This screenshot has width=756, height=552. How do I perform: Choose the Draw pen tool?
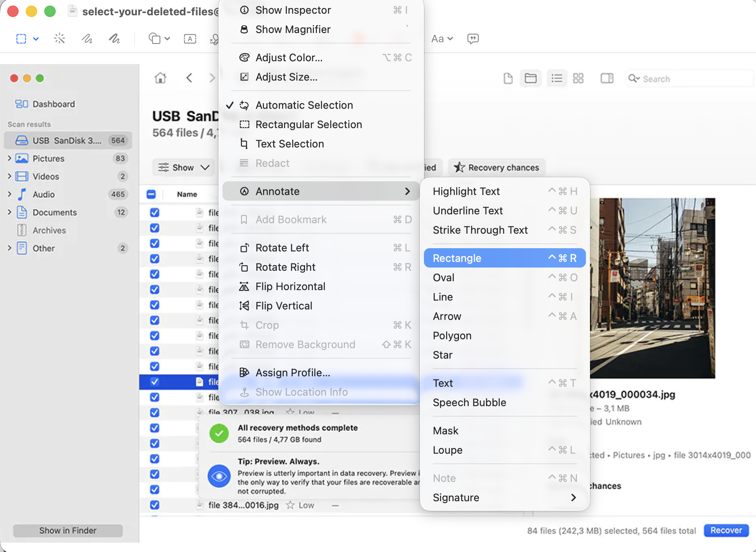coord(114,39)
